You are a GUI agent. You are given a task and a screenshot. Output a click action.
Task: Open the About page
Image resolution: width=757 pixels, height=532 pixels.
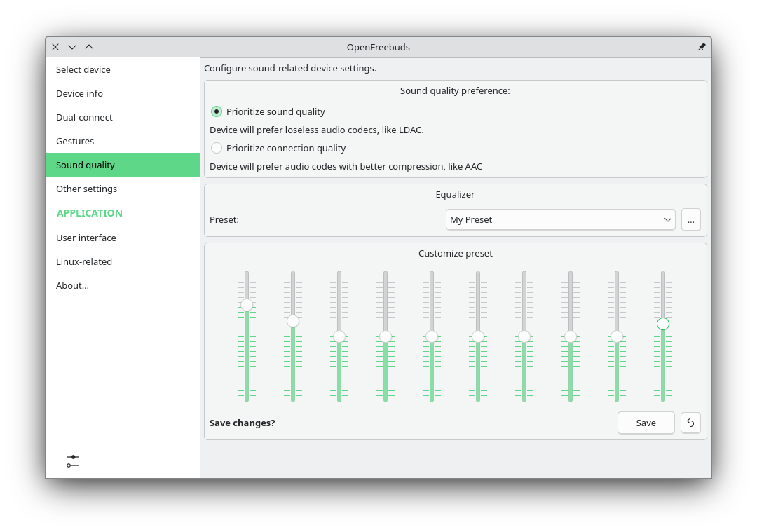tap(72, 285)
